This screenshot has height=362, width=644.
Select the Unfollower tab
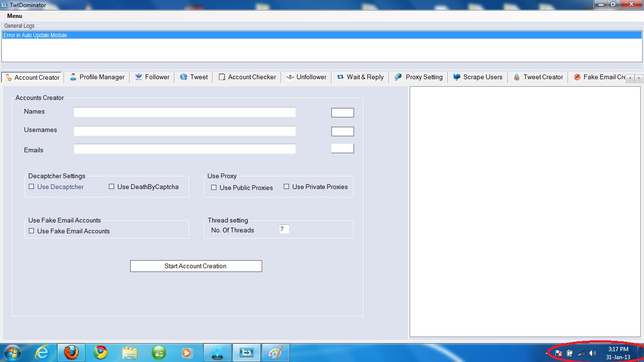click(x=306, y=77)
